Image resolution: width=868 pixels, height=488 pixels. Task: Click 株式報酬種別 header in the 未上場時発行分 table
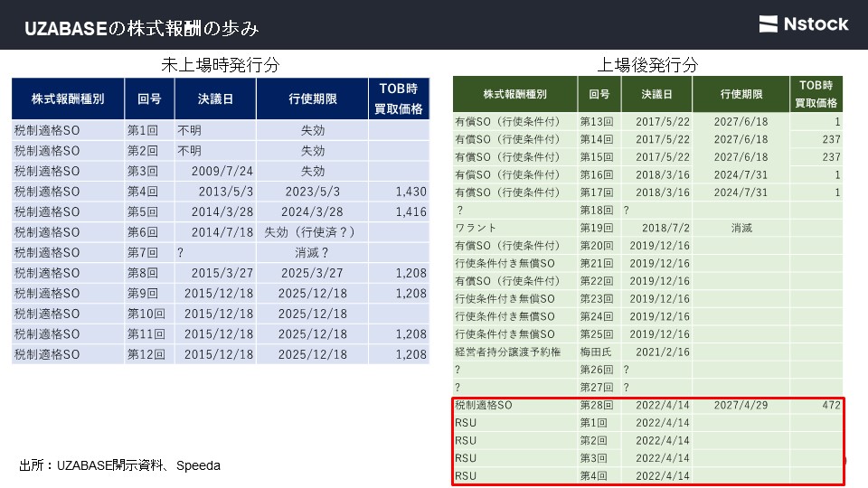pos(68,99)
